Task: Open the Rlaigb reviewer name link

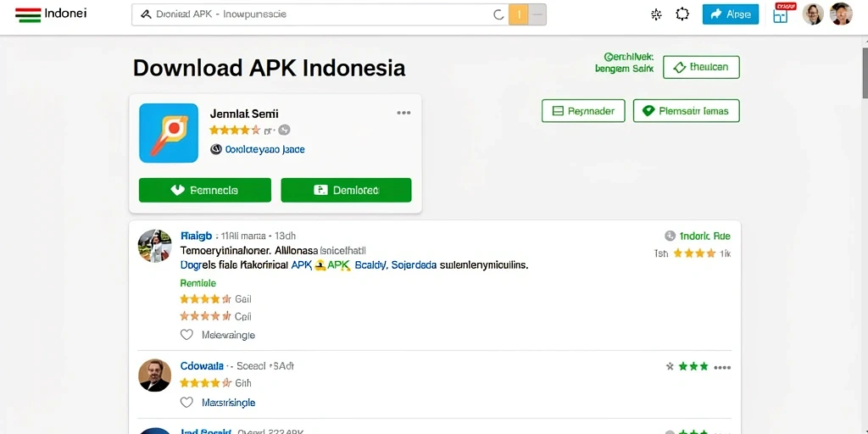Action: click(197, 236)
